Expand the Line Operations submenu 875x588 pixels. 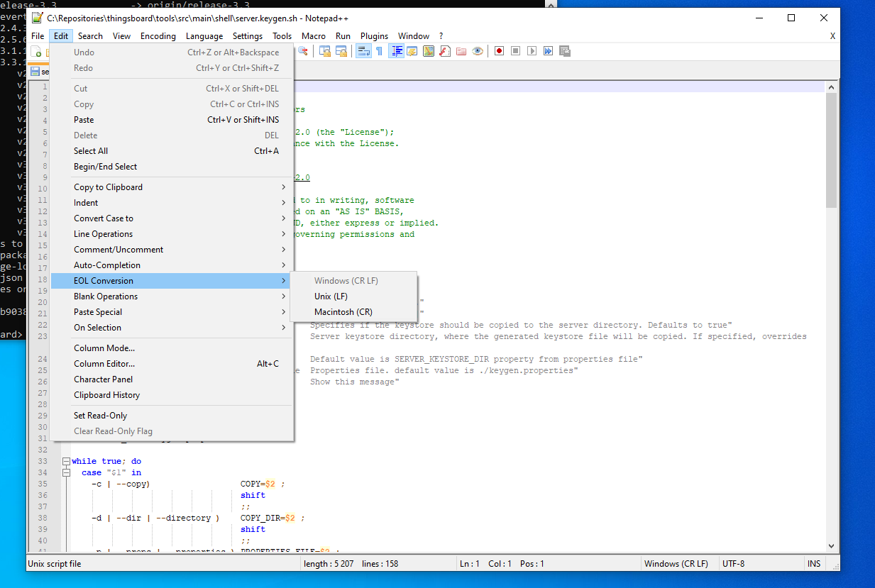pyautogui.click(x=172, y=234)
